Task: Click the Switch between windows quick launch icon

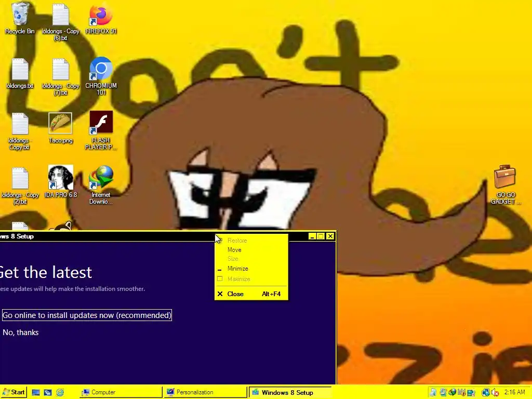Action: (47, 393)
